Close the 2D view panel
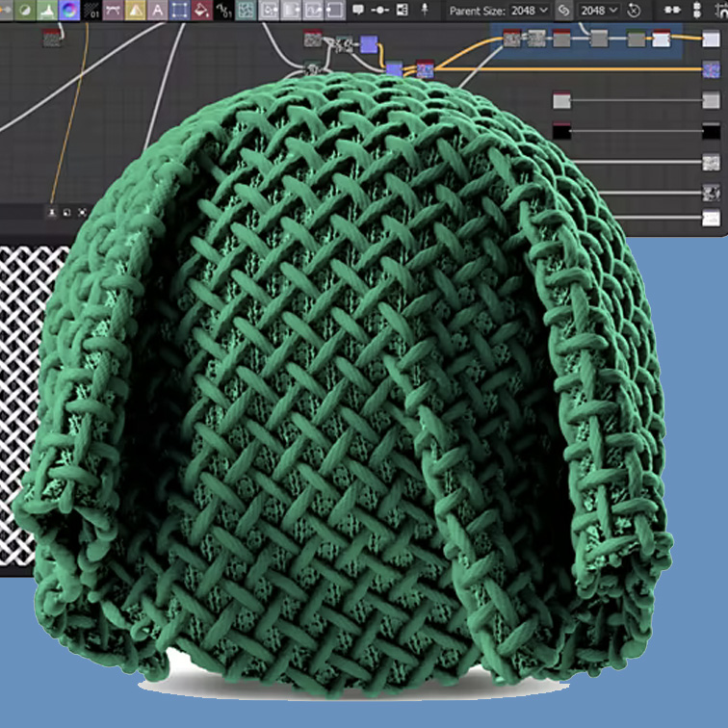 point(82,212)
